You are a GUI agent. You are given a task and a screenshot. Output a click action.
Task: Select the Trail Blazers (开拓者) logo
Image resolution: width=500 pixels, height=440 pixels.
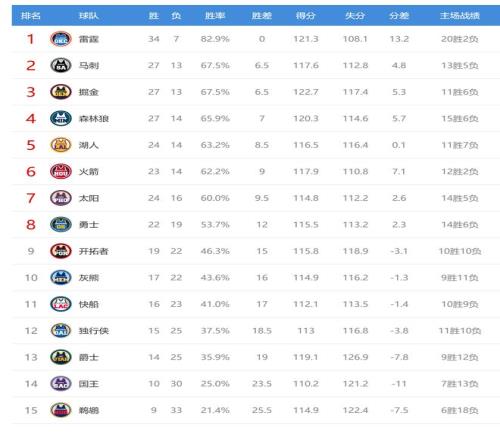coord(61,251)
